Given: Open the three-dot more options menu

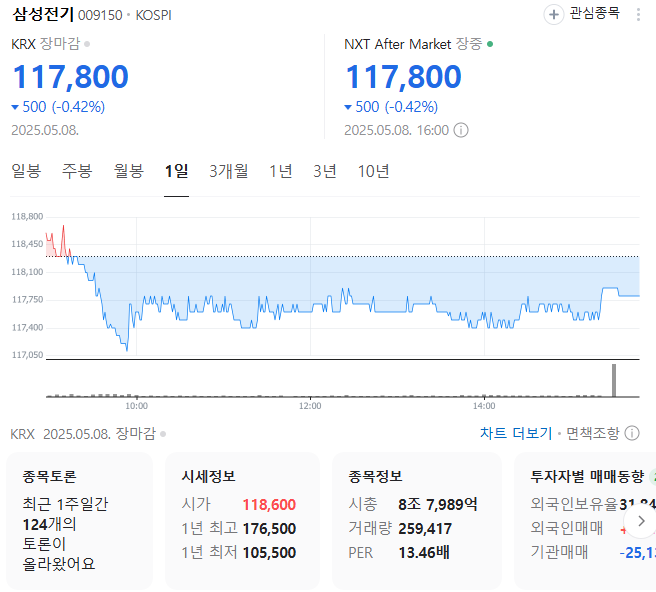Looking at the screenshot, I should [638, 15].
